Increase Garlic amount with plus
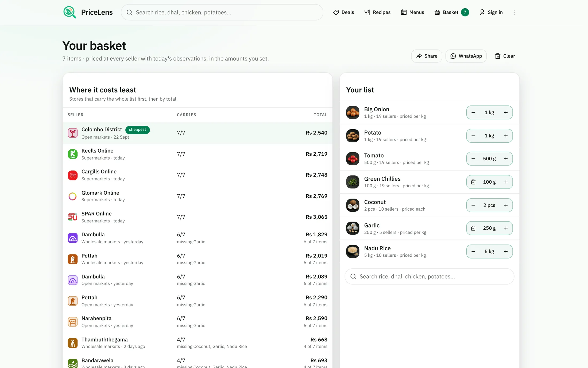 point(506,228)
